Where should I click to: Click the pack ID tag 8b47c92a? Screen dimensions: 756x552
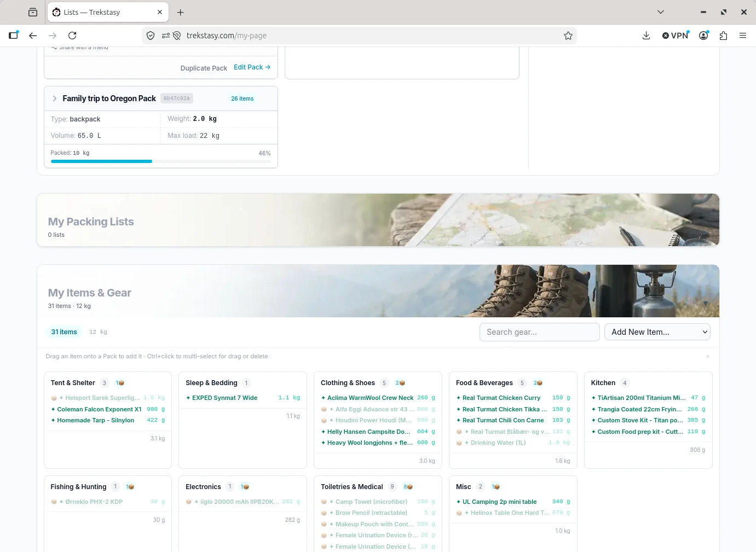pyautogui.click(x=177, y=98)
